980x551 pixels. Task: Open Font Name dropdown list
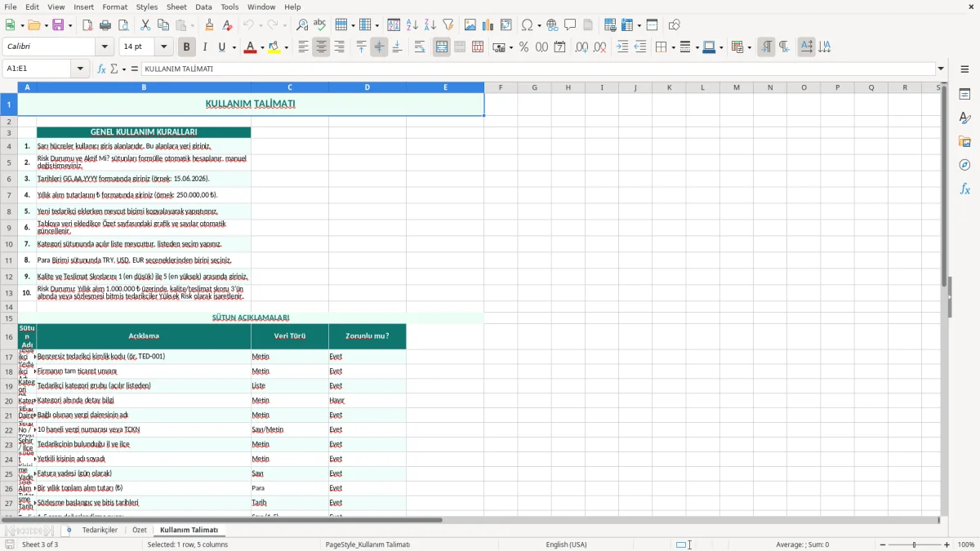(x=105, y=47)
